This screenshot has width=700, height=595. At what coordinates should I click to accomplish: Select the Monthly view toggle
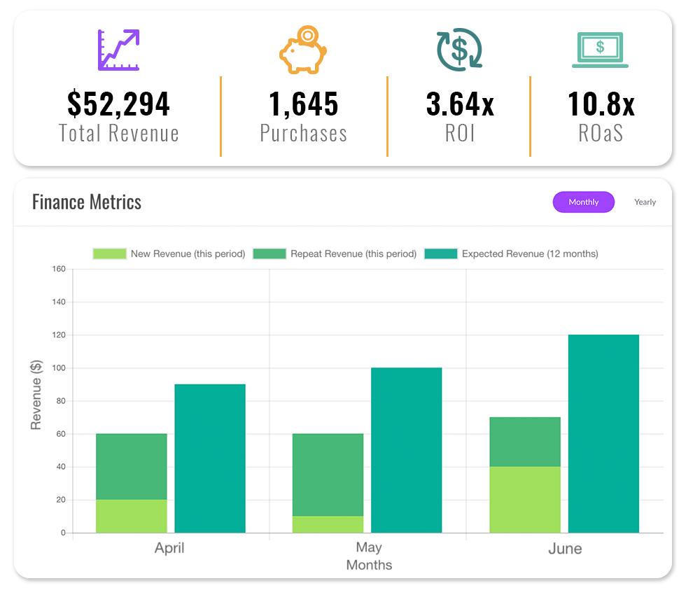(x=584, y=202)
